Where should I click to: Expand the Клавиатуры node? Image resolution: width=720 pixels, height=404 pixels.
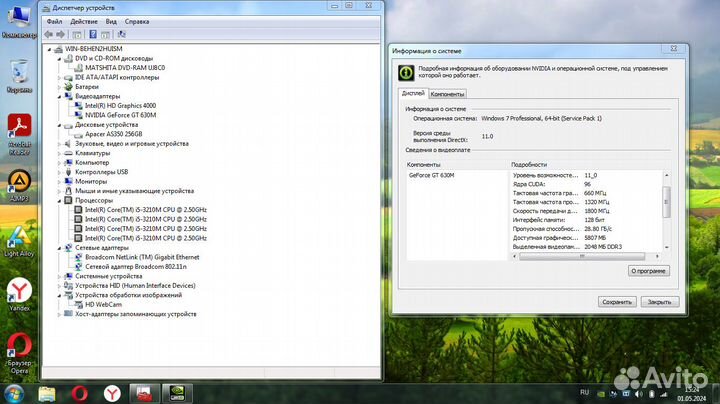click(59, 153)
